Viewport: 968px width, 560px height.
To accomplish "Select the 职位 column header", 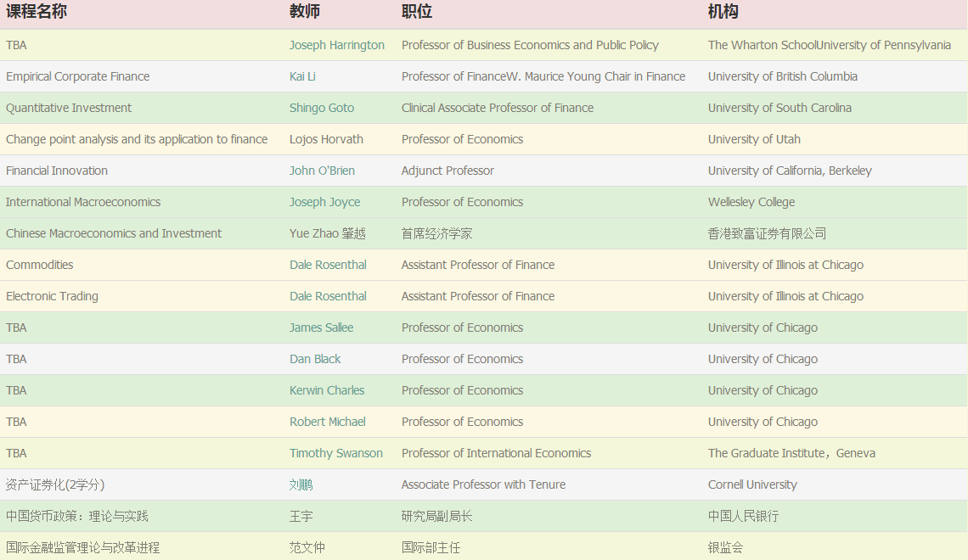I will (417, 12).
